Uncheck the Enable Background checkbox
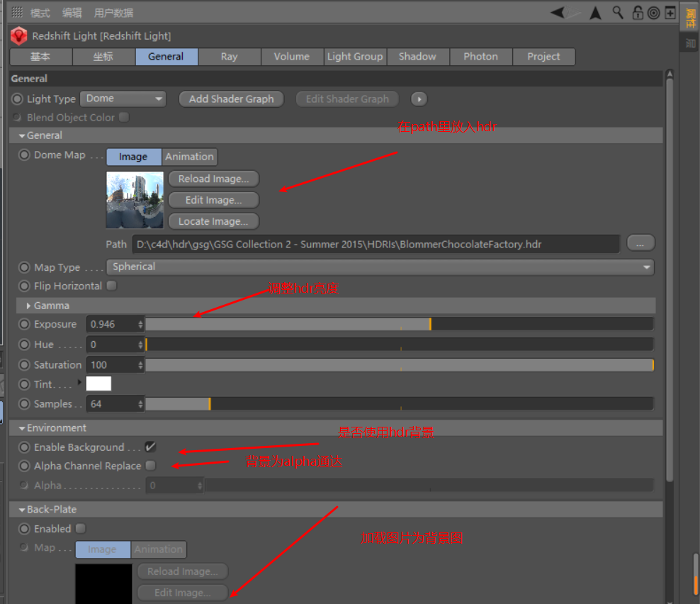 (x=150, y=447)
